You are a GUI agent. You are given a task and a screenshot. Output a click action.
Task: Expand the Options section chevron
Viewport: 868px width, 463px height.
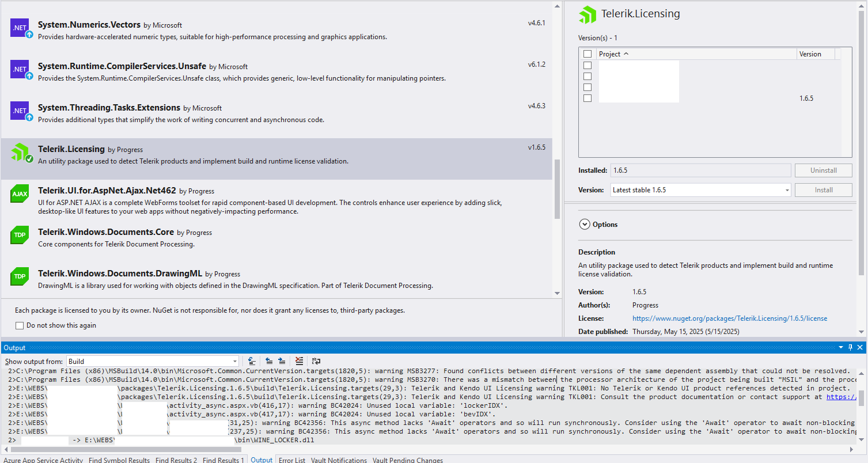585,225
